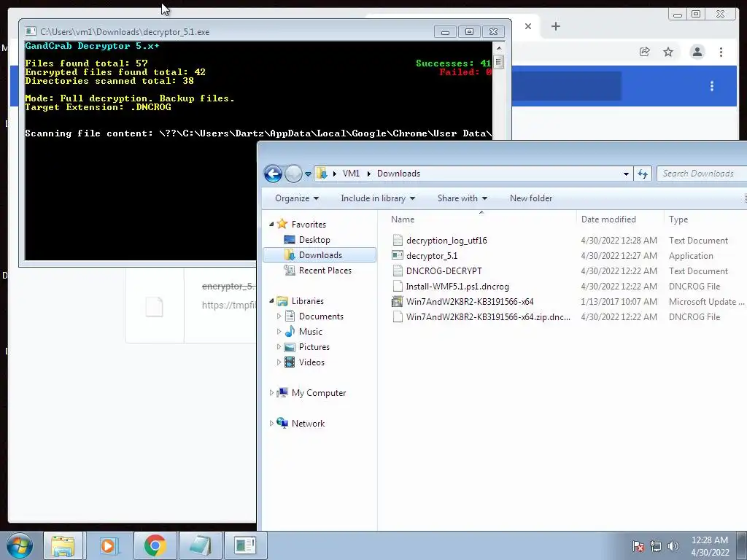Expand the Music library node
This screenshot has width=747, height=560.
point(279,332)
